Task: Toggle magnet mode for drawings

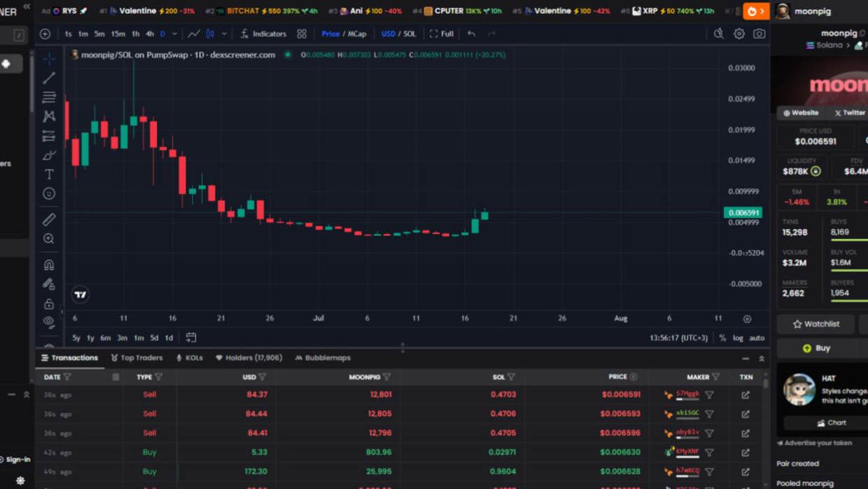Action: 49,265
